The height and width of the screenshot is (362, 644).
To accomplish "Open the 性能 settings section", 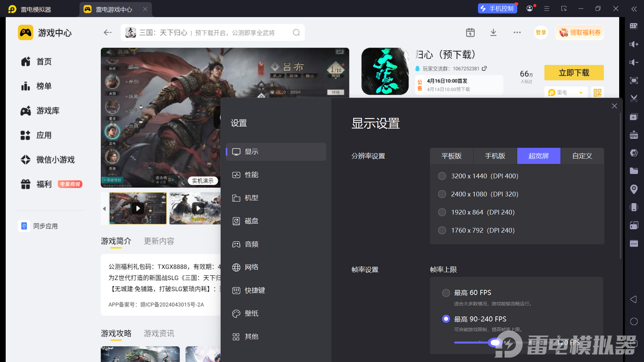I will coord(251,175).
